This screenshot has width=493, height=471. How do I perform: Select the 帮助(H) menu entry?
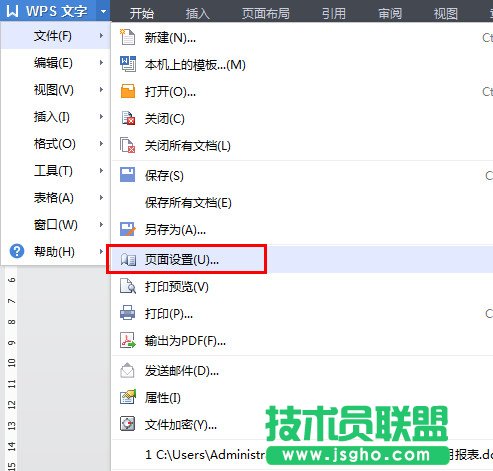[x=55, y=251]
